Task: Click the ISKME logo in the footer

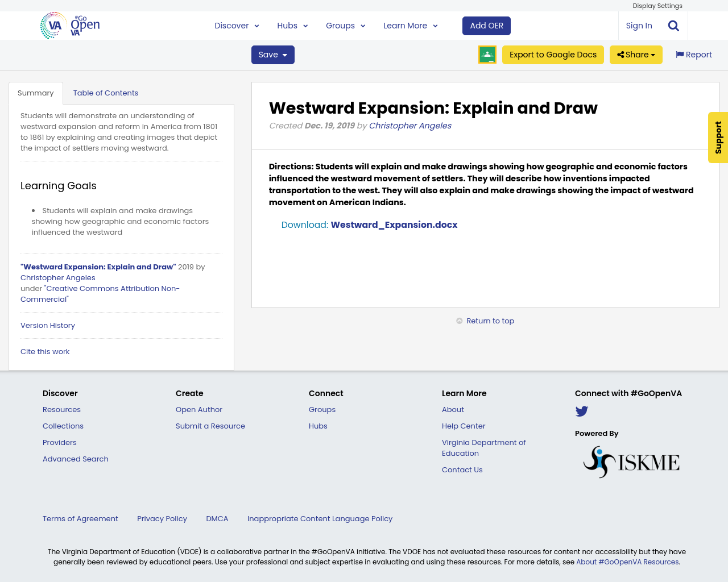Action: [x=631, y=460]
